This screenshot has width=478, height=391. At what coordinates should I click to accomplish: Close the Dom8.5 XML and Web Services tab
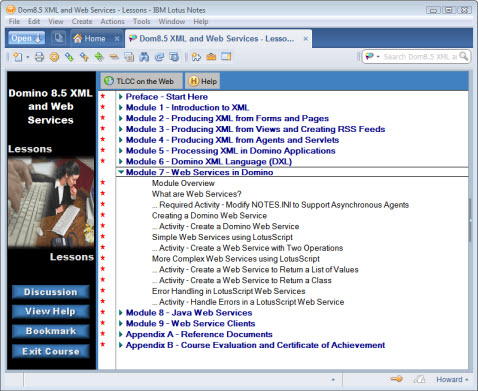306,39
